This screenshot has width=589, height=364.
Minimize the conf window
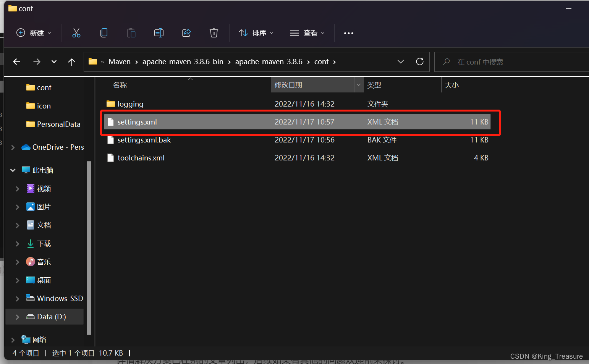(x=568, y=8)
